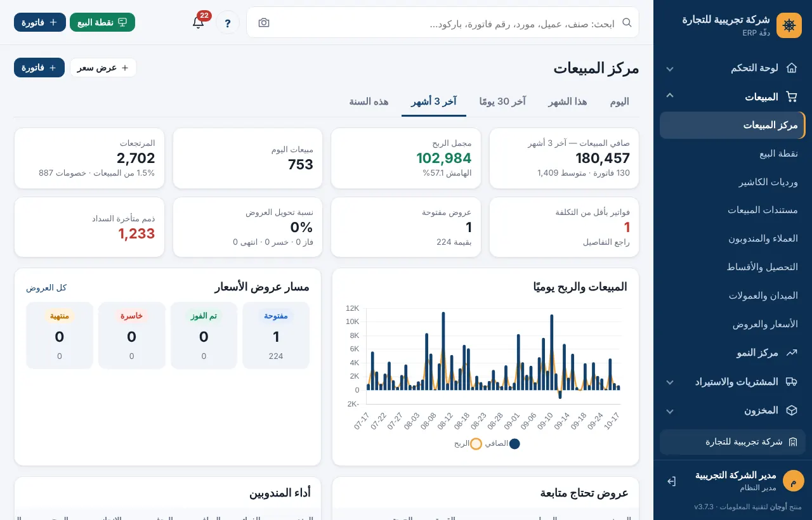Toggle الربح series in chart legend
This screenshot has width=812, height=520.
(468, 444)
